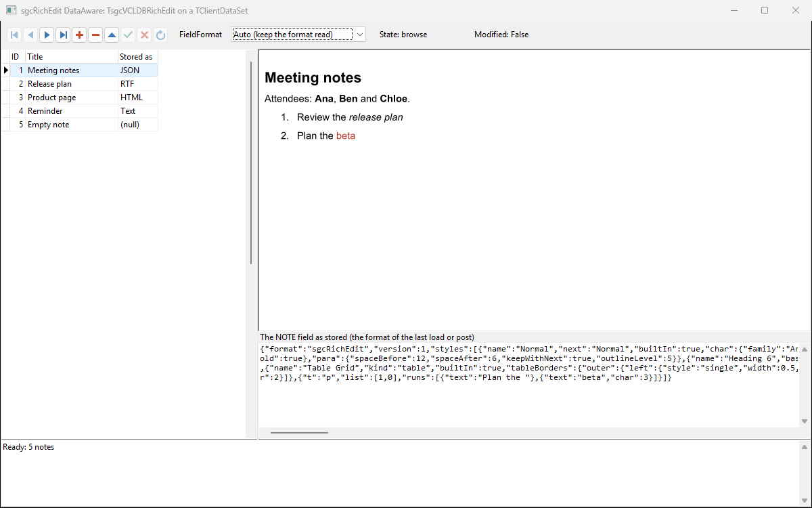Viewport: 812px width, 508px height.
Task: Click the Attendees line in editor
Action: pos(337,99)
